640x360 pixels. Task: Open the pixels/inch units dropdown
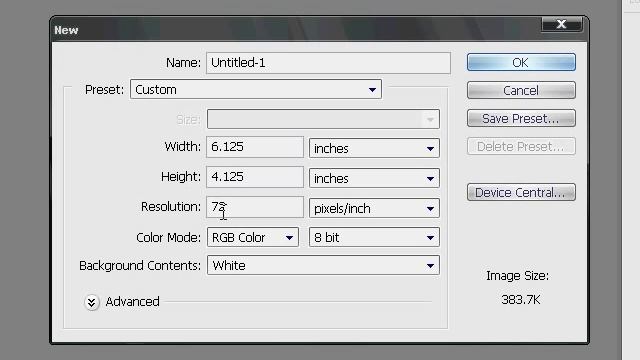point(374,208)
